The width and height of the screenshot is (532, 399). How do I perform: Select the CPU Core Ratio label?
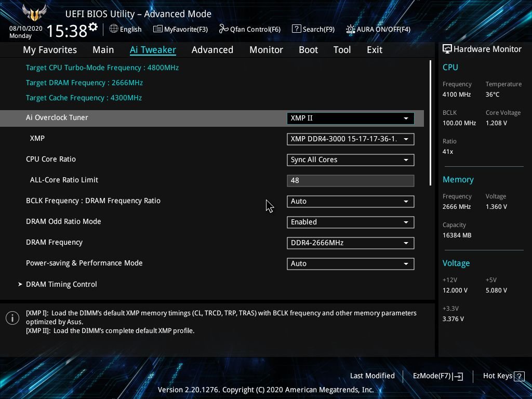point(51,159)
